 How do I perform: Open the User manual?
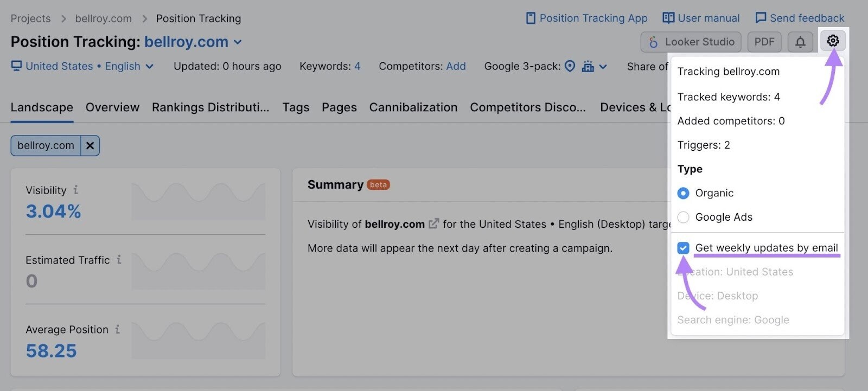pyautogui.click(x=701, y=18)
